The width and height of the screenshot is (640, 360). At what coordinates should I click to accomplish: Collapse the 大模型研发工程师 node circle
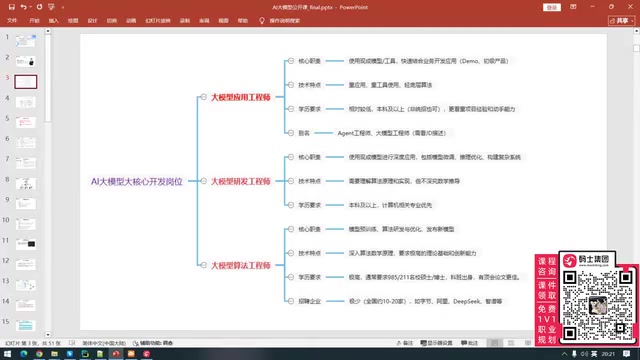[203, 181]
